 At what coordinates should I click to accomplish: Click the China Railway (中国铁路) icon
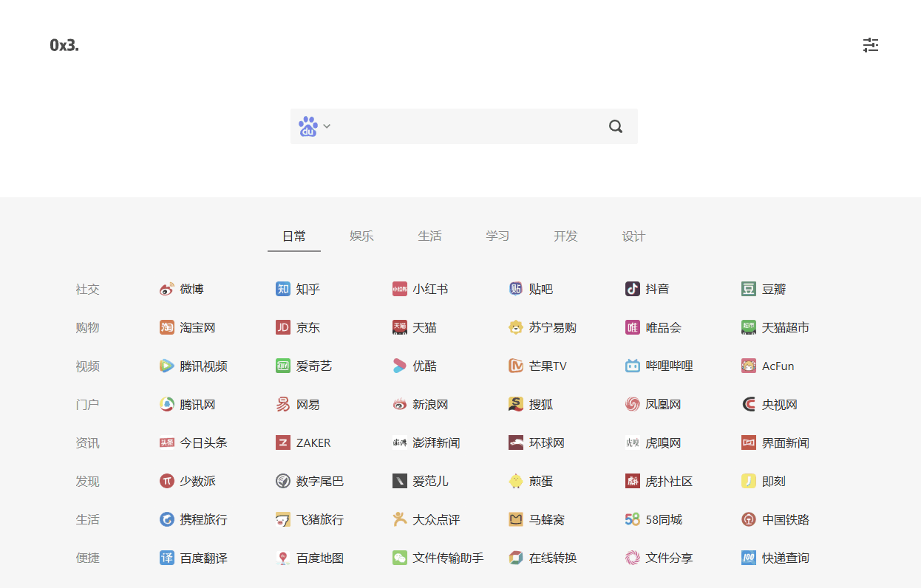749,519
